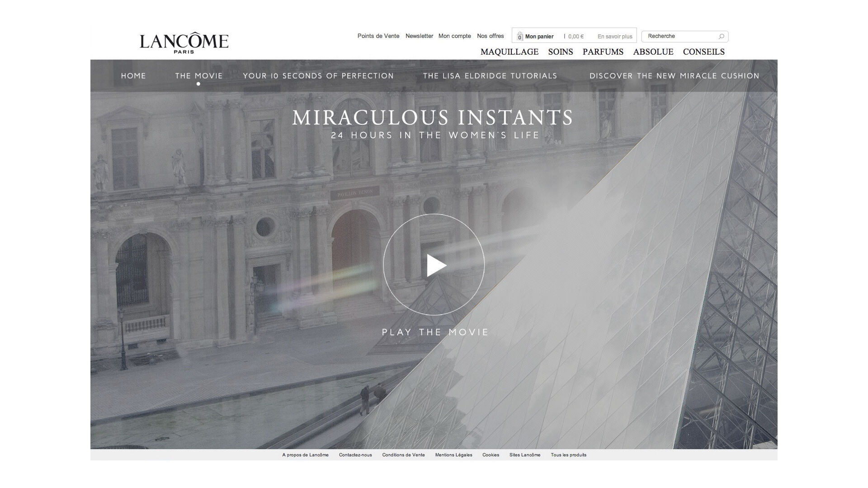This screenshot has width=868, height=488.
Task: Click the Cookies footer link
Action: (491, 455)
